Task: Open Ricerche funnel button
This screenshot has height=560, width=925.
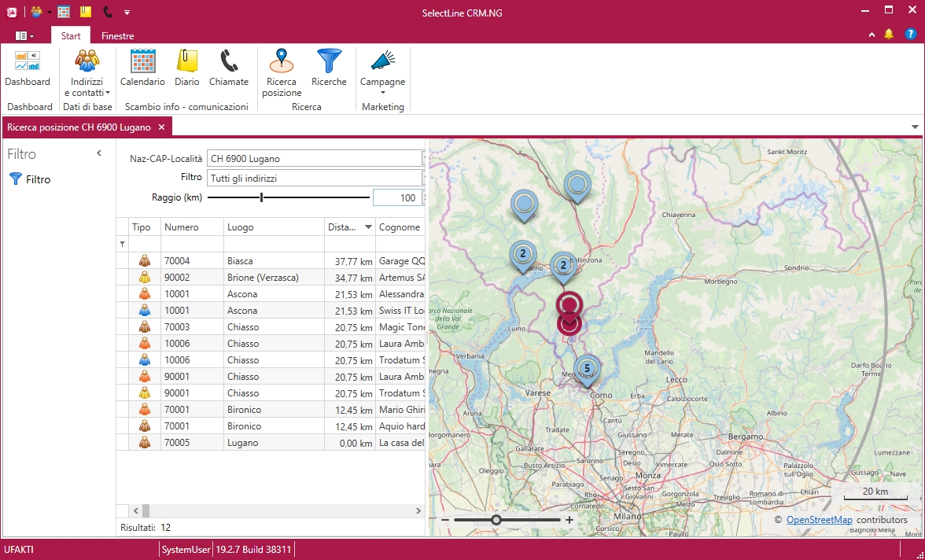Action: (329, 70)
